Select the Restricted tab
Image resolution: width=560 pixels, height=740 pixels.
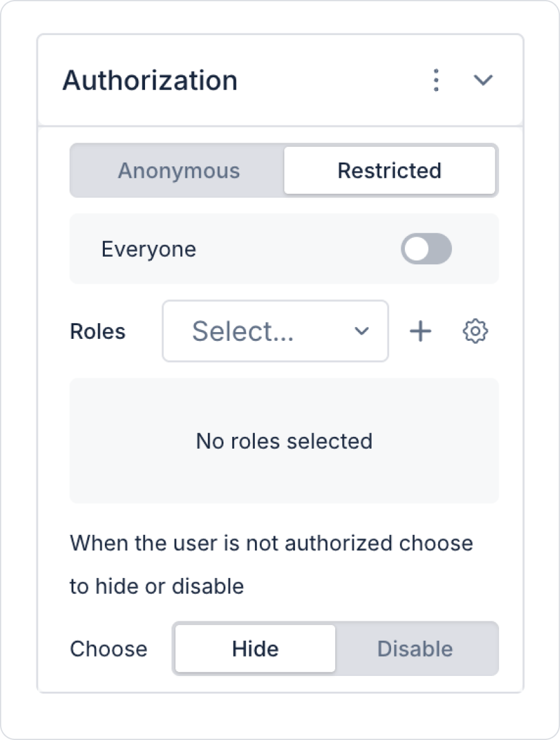point(389,171)
